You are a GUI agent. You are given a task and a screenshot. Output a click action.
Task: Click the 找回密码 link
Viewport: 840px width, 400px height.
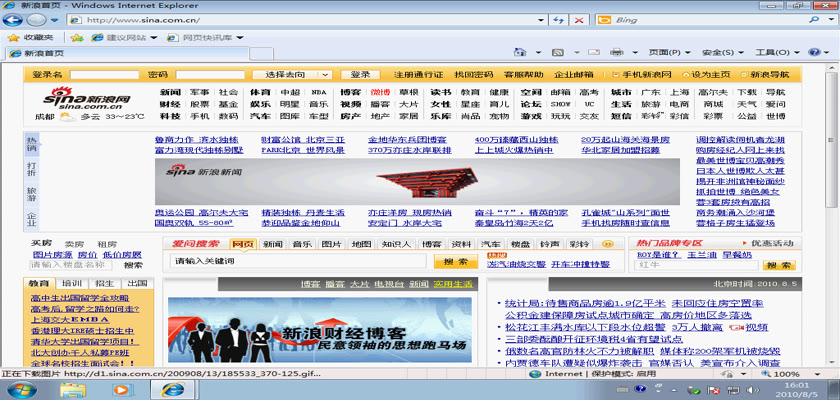(x=473, y=75)
